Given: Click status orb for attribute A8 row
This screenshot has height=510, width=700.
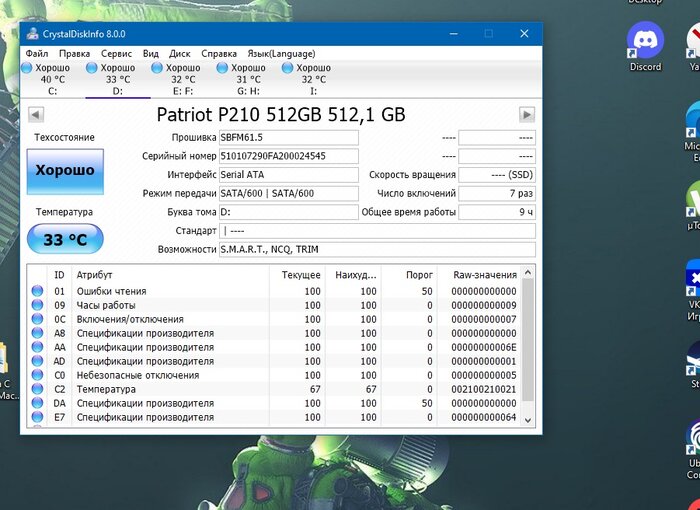Looking at the screenshot, I should pyautogui.click(x=38, y=333).
